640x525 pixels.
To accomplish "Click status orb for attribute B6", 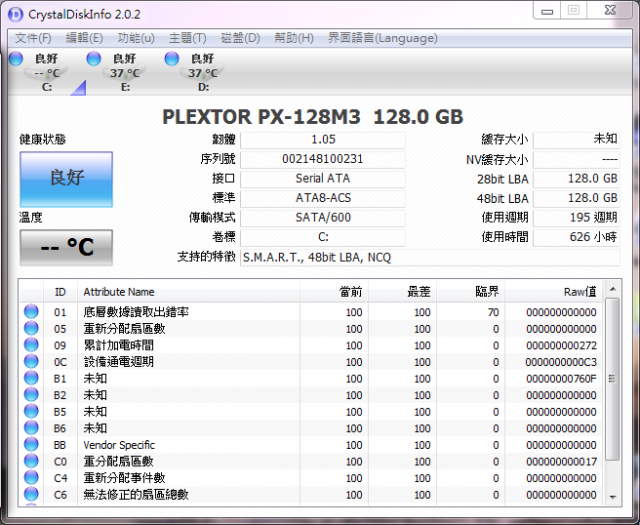I will [31, 428].
